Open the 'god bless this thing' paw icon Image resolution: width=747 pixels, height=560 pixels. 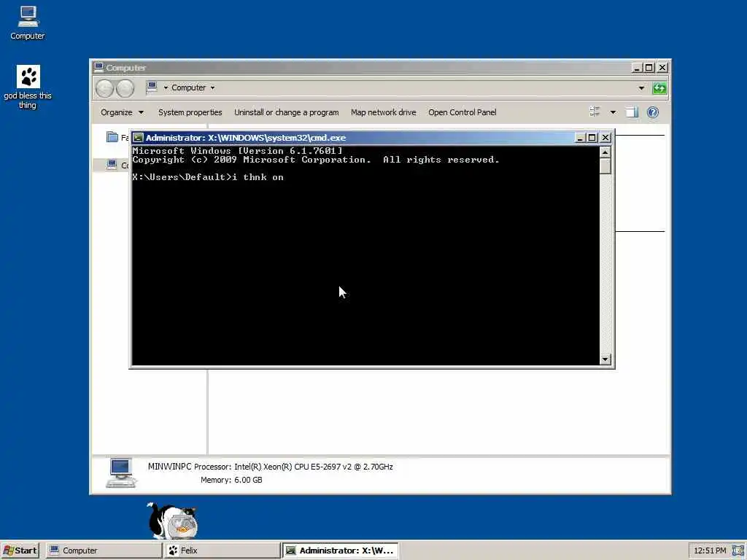click(x=28, y=87)
